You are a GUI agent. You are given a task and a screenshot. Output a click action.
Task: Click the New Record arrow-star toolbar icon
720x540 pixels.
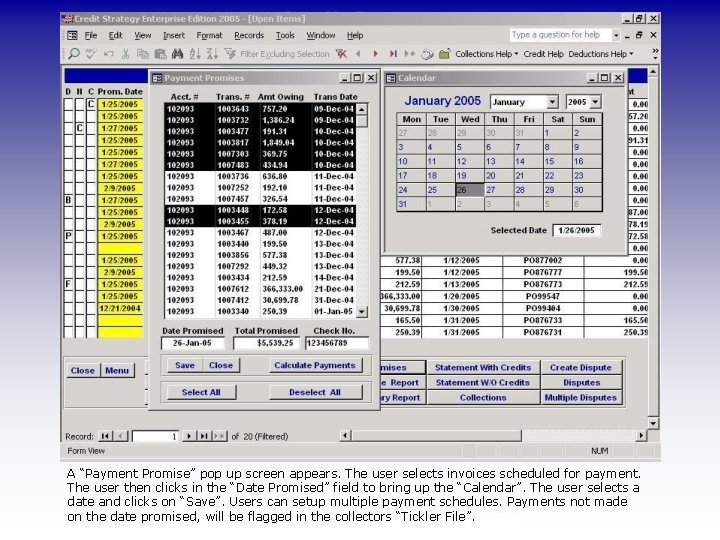(410, 54)
